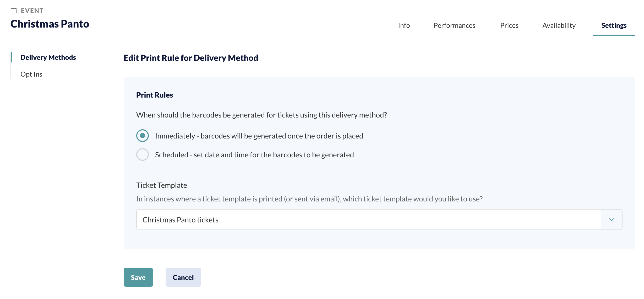Open the Performances tab
The height and width of the screenshot is (299, 644).
point(454,25)
